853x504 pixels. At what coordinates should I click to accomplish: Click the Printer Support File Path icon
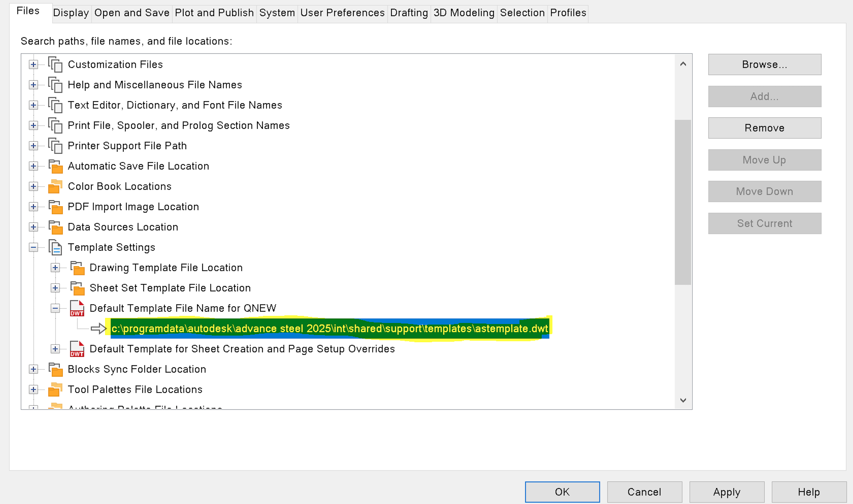tap(55, 146)
